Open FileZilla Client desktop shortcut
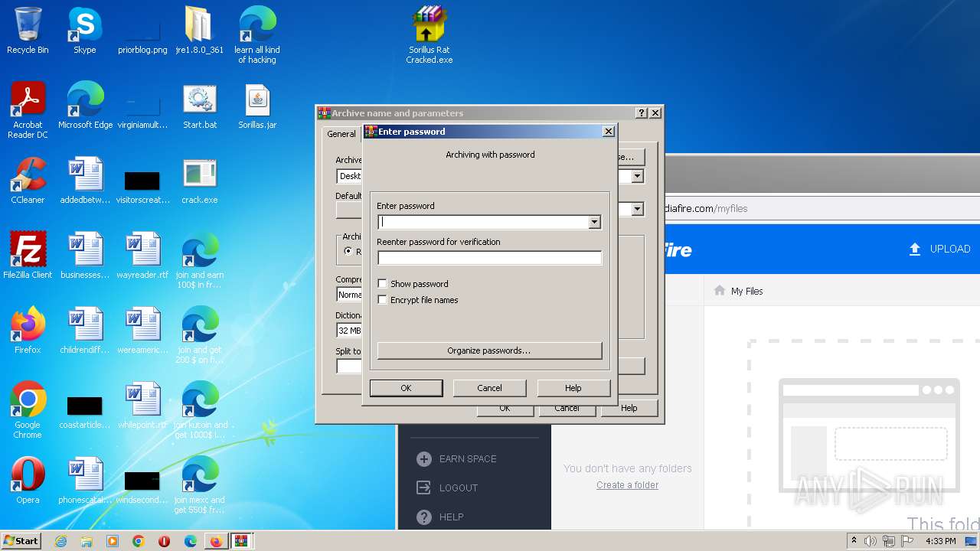Viewport: 980px width, 551px height. (x=28, y=256)
